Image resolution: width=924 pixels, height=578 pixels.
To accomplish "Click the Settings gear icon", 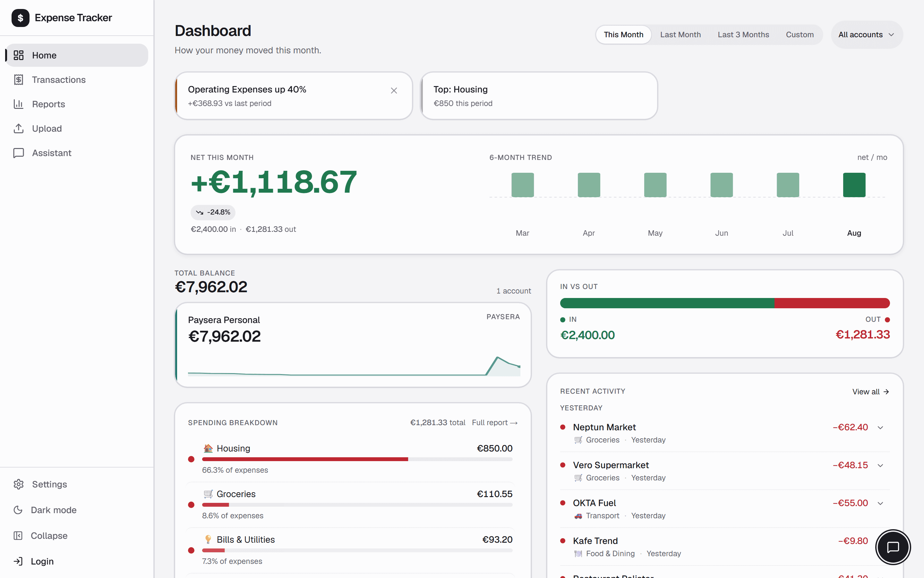I will pyautogui.click(x=18, y=484).
